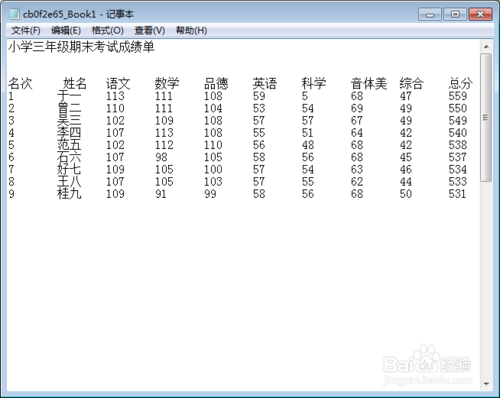Screen dimensions: 500x398
Task: Click the name 范五
Action: (69, 145)
